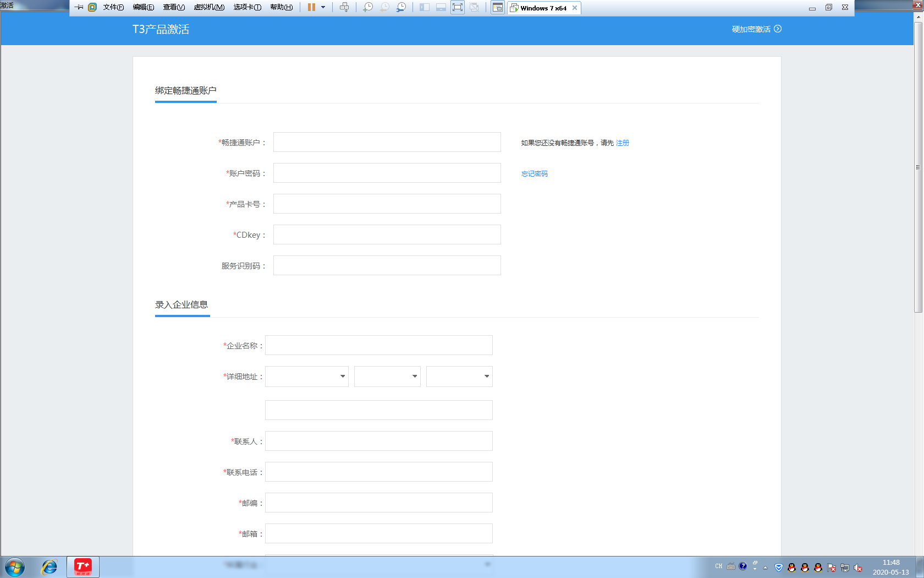Pause the virtual machine

point(311,7)
